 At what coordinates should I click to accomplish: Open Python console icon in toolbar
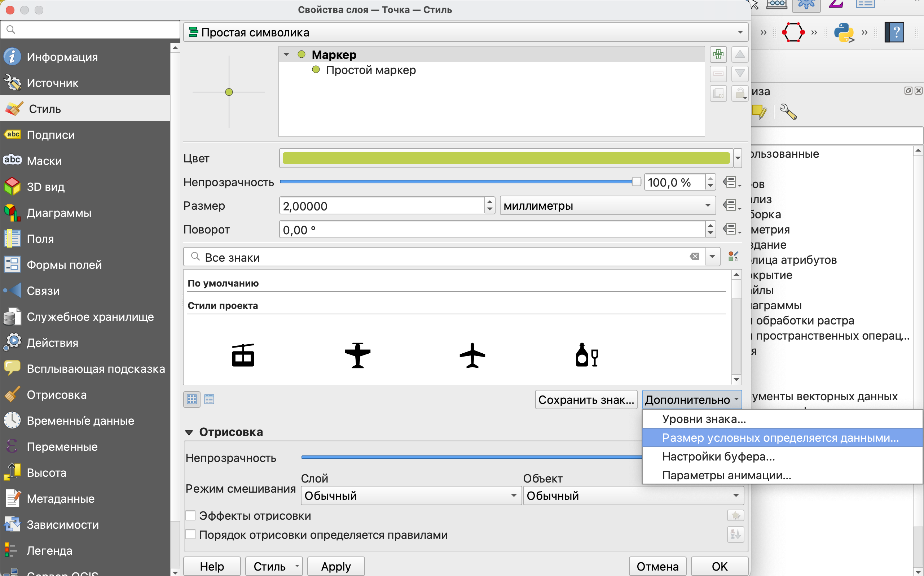coord(844,33)
